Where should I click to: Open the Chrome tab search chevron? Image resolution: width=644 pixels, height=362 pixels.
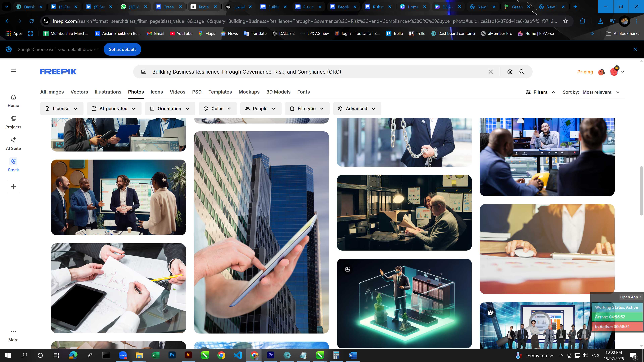[x=7, y=7]
